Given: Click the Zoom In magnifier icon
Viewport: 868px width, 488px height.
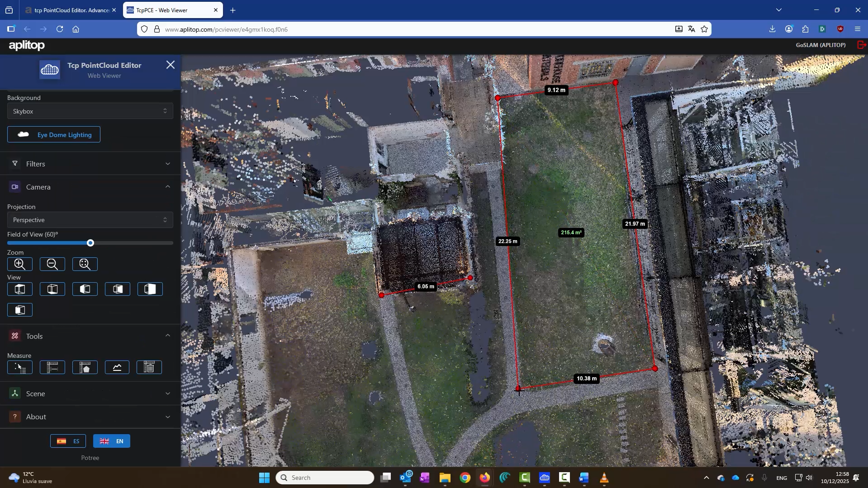Looking at the screenshot, I should (x=19, y=264).
